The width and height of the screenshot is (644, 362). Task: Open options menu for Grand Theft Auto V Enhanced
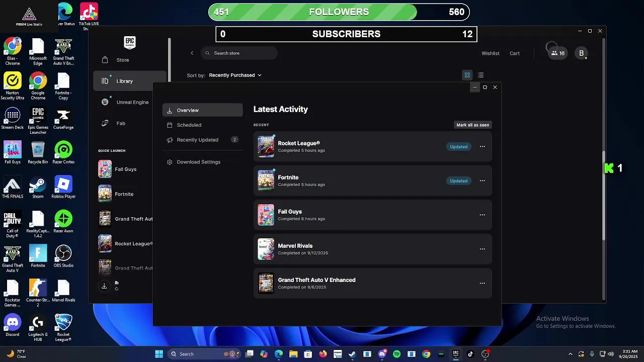[x=482, y=284]
